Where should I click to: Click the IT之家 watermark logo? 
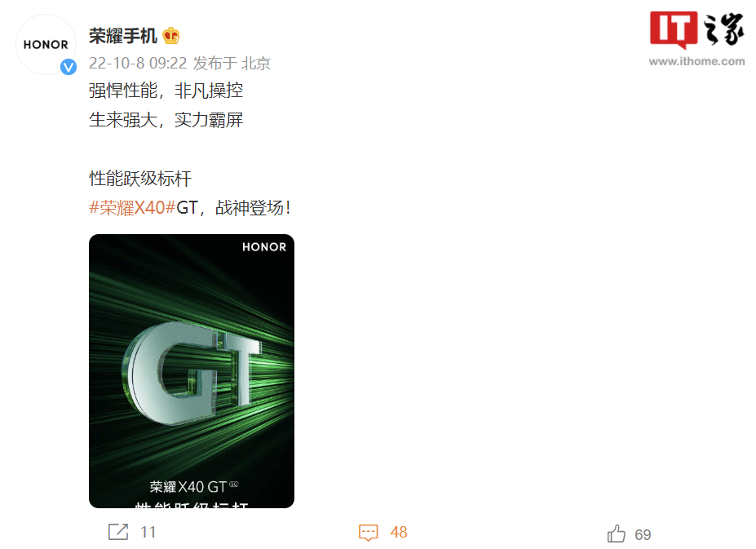click(696, 30)
